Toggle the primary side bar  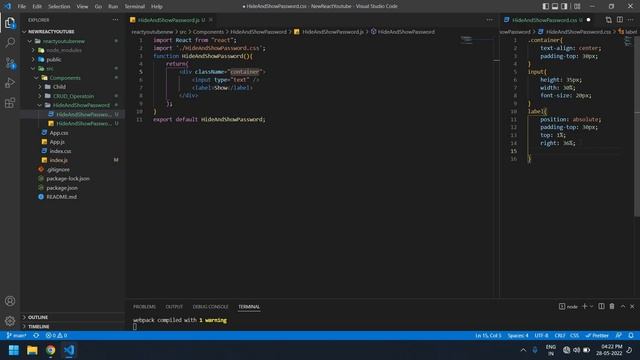point(546,6)
